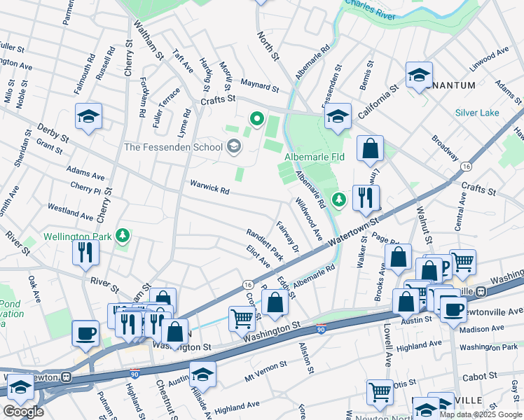Open the Google logo link
The height and width of the screenshot is (420, 524).
[22, 411]
